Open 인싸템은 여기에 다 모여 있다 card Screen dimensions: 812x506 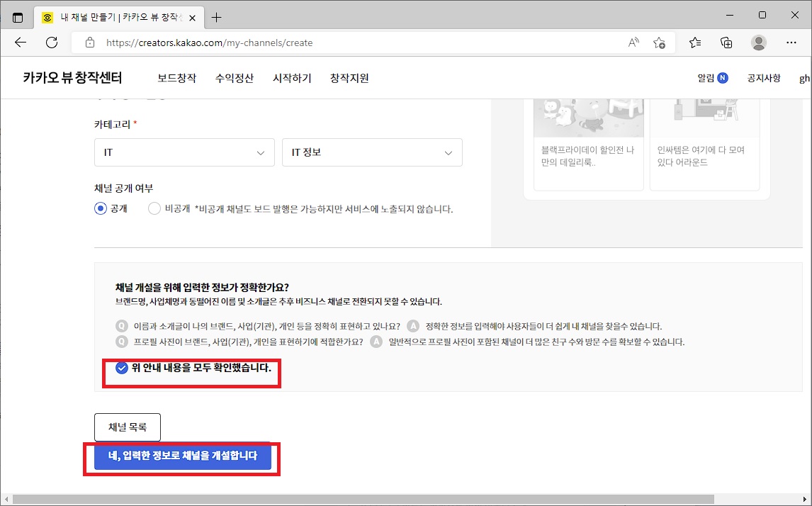point(704,144)
